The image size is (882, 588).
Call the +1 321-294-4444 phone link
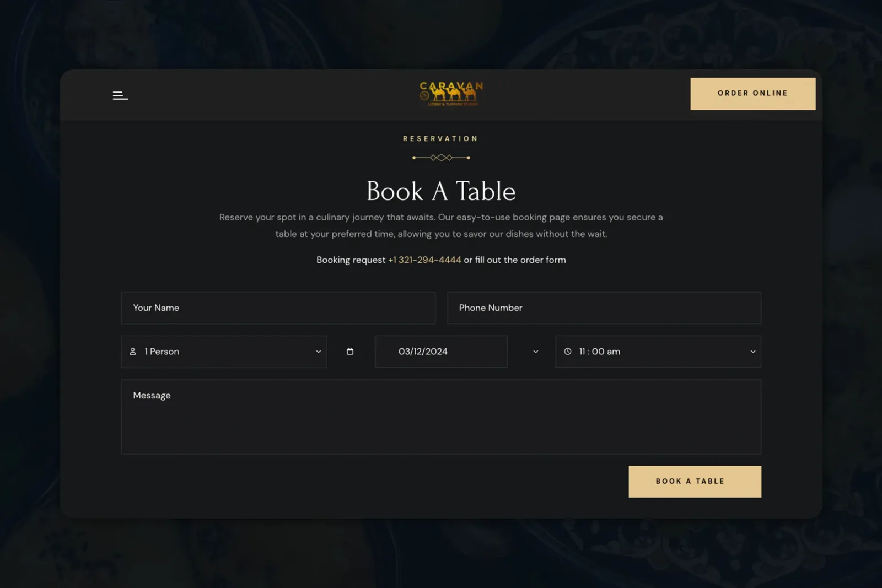[424, 260]
